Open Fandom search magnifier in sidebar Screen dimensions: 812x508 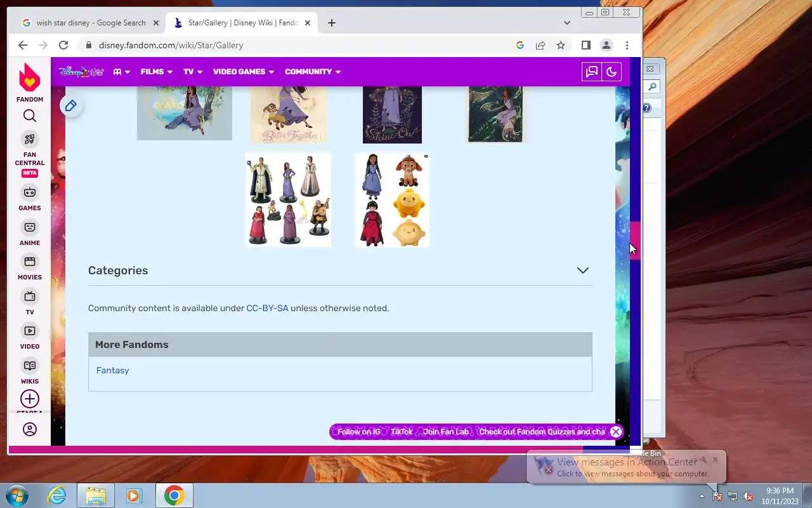coord(30,116)
